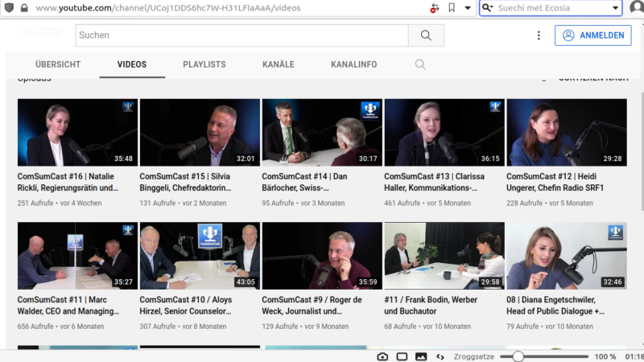Click the sync icon with red badge
This screenshot has width=644, height=362.
pos(435,8)
